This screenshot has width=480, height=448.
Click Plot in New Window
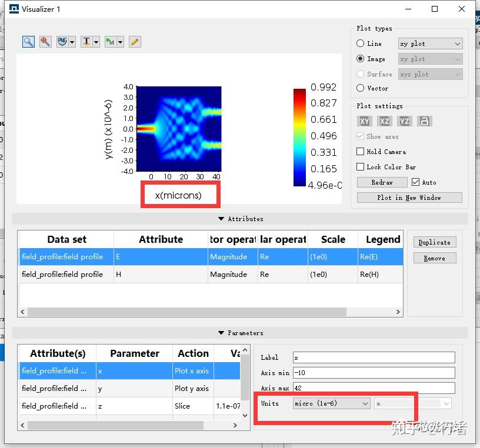409,197
